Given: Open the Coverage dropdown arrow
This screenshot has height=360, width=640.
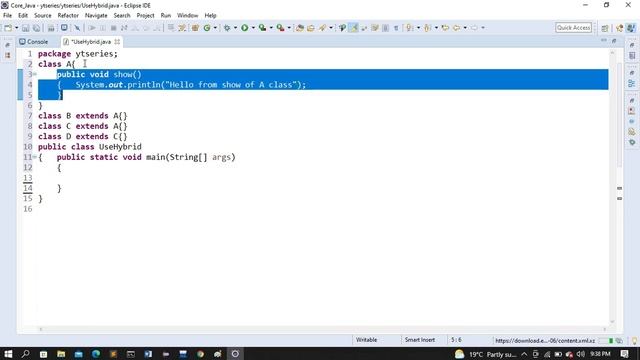Looking at the screenshot, I should pyautogui.click(x=271, y=28).
